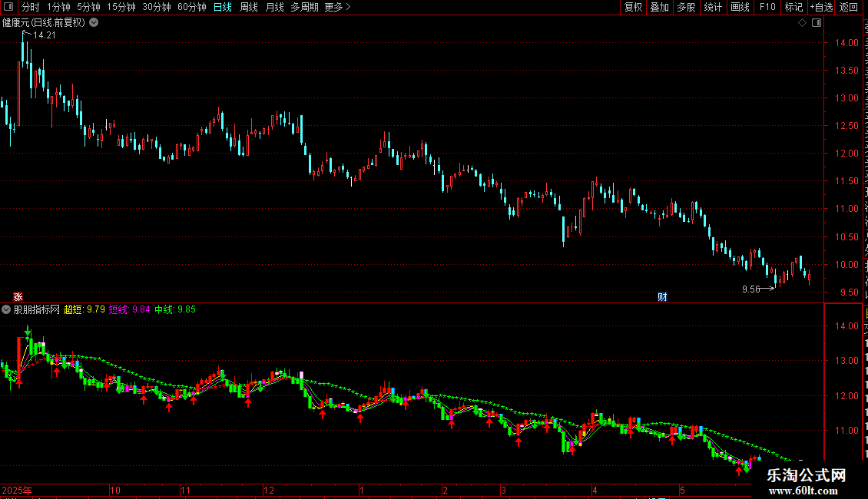Open the 统计 statistics tool
The image size is (868, 499).
pos(712,7)
